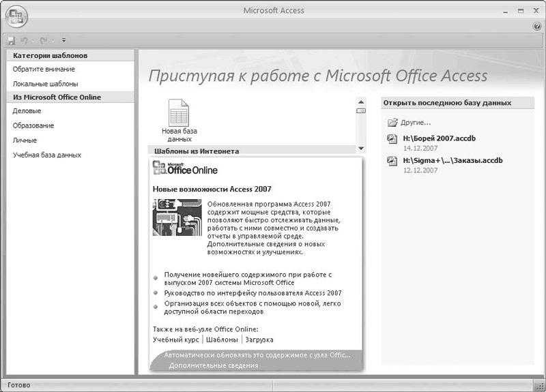Click the Help question mark icon
This screenshot has height=392, width=546.
coord(536,26)
